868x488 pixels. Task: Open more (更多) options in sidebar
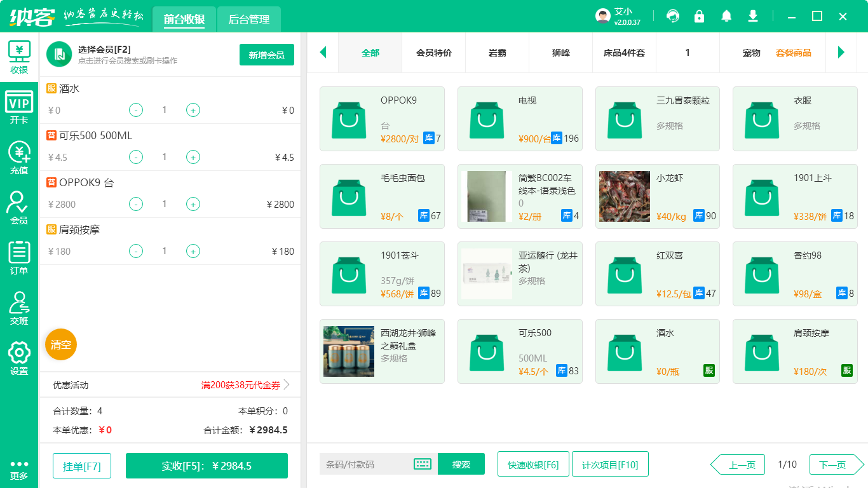point(19,469)
